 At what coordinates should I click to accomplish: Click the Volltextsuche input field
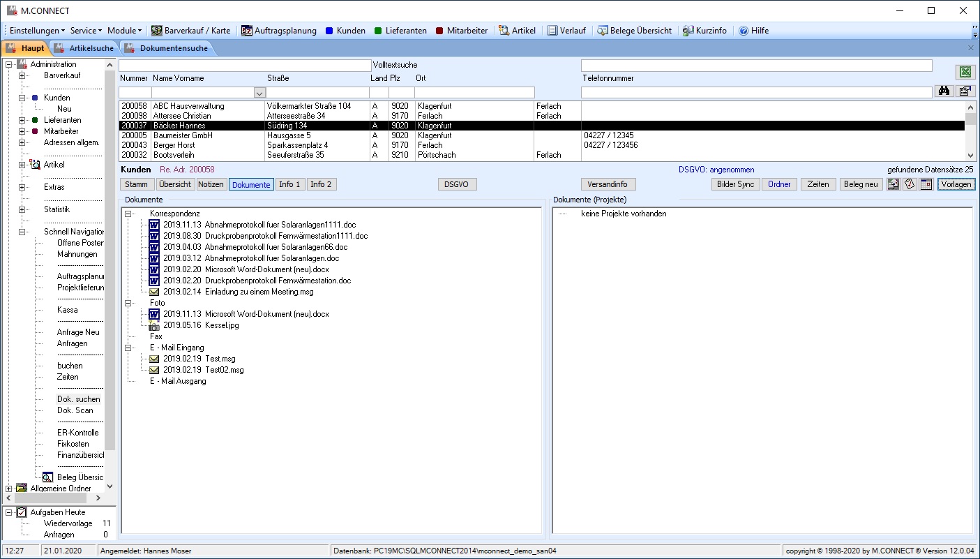[245, 65]
